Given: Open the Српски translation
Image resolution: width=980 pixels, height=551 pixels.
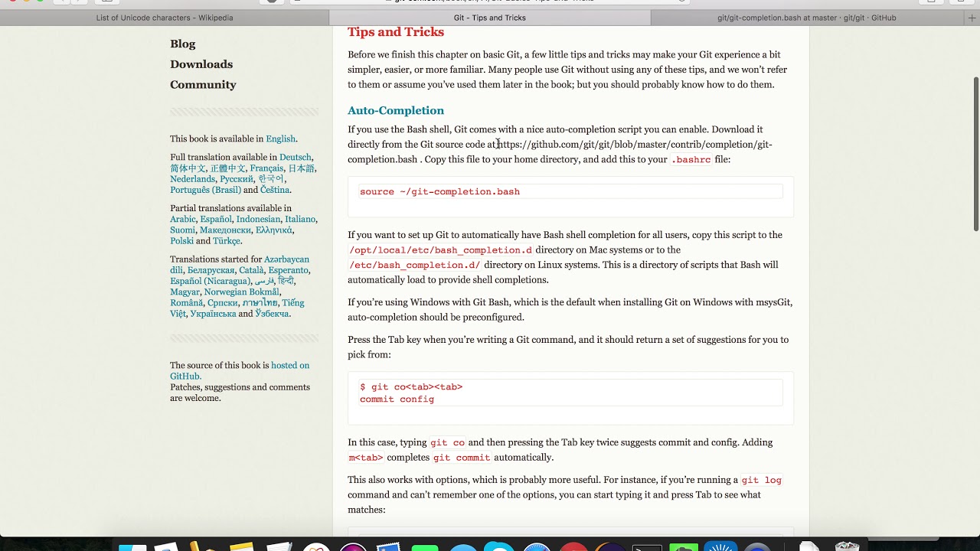Looking at the screenshot, I should (x=222, y=303).
